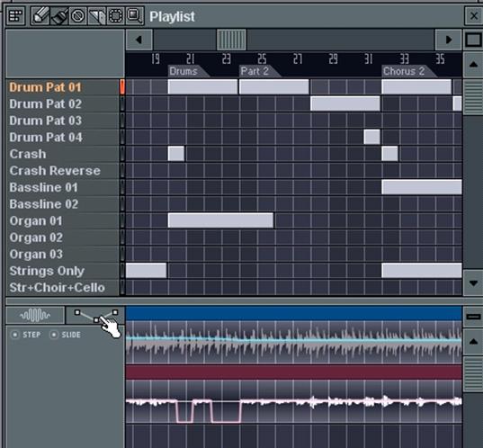Switch to the automation envelope tab

pos(95,315)
